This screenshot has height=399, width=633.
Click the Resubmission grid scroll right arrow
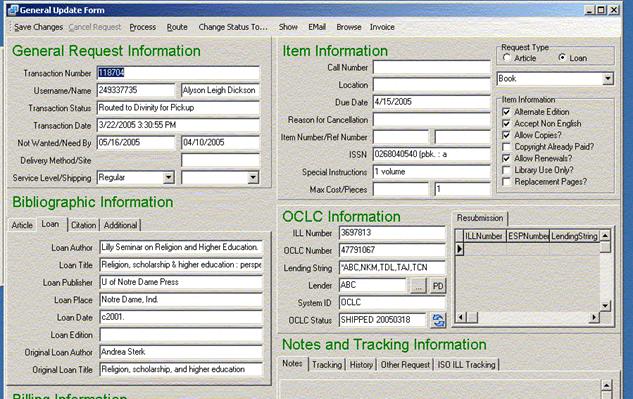(x=594, y=317)
